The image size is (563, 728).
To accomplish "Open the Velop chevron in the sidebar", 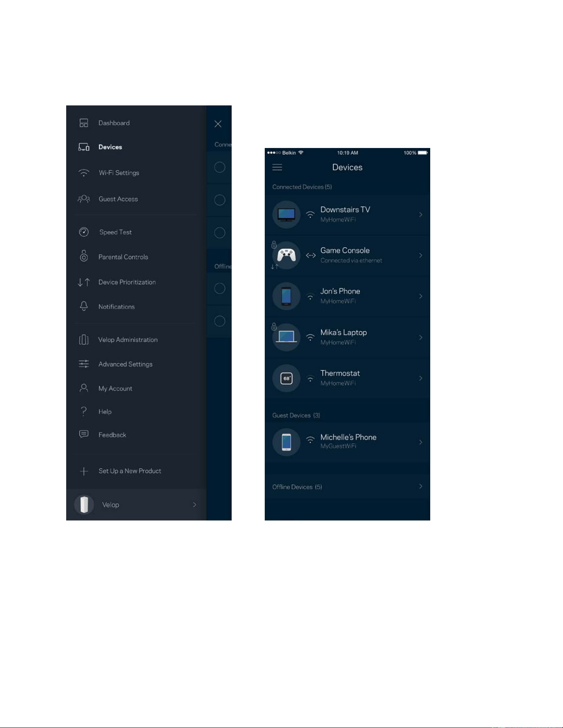I will coord(194,505).
